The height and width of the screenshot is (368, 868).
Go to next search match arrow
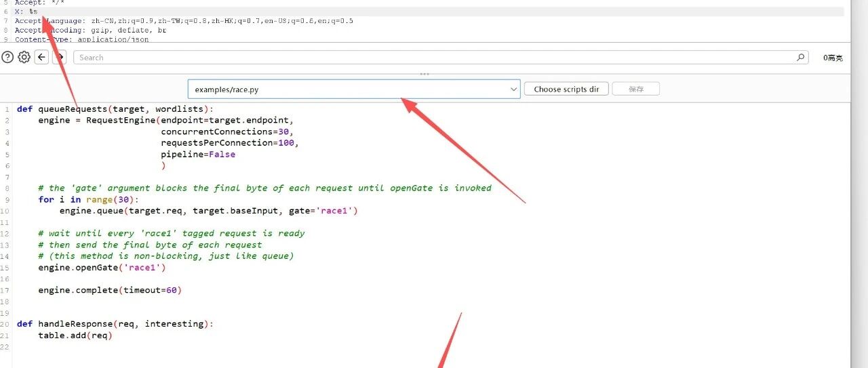click(59, 58)
